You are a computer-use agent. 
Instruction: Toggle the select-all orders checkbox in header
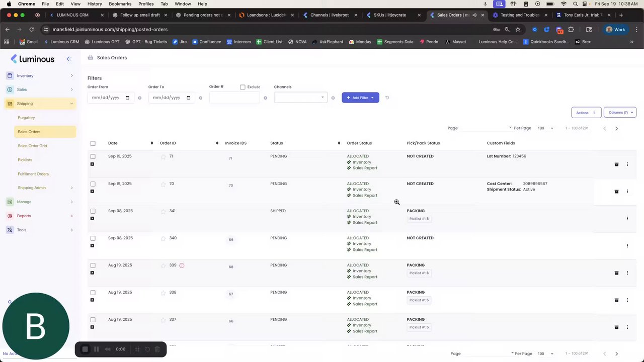click(x=93, y=143)
